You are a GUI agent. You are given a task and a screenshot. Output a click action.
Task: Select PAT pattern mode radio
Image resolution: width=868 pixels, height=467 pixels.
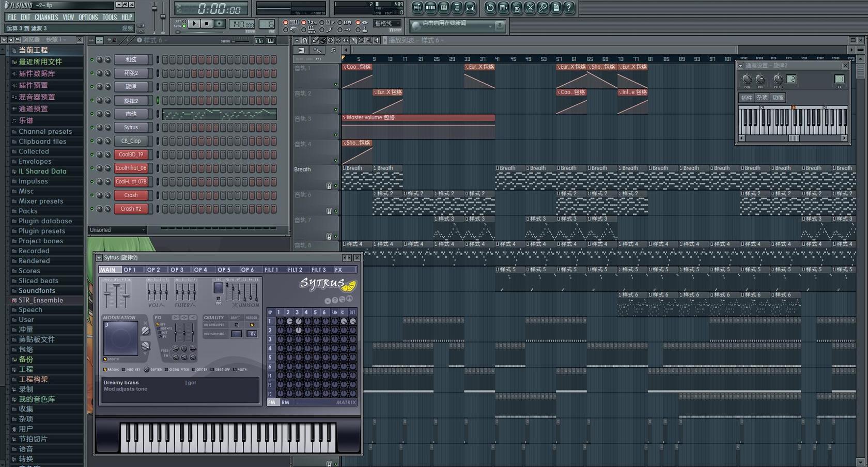click(184, 21)
